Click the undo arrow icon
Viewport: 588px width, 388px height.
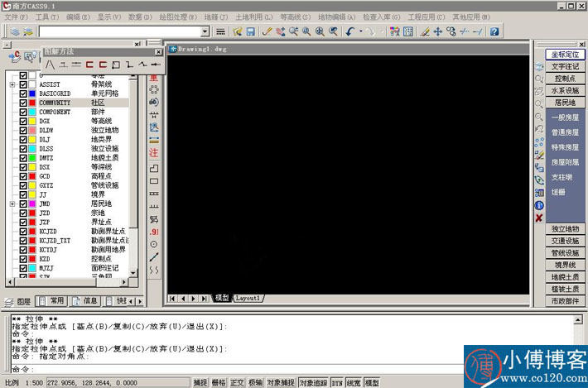[350, 31]
